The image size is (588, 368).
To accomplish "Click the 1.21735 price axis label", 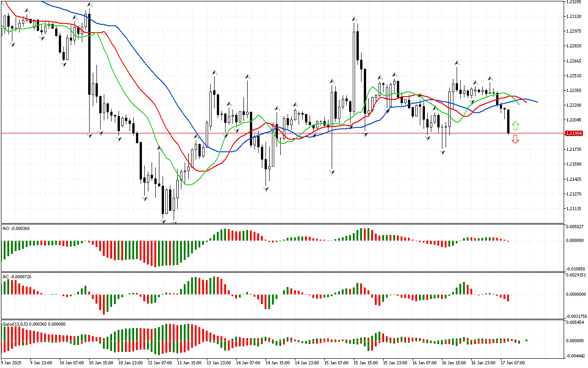I will 573,149.
